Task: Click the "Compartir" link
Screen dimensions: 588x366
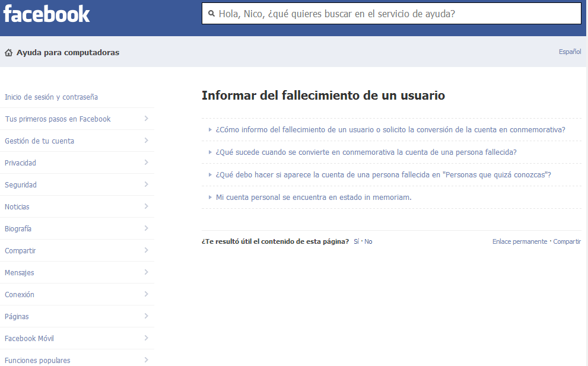Action: tap(567, 241)
